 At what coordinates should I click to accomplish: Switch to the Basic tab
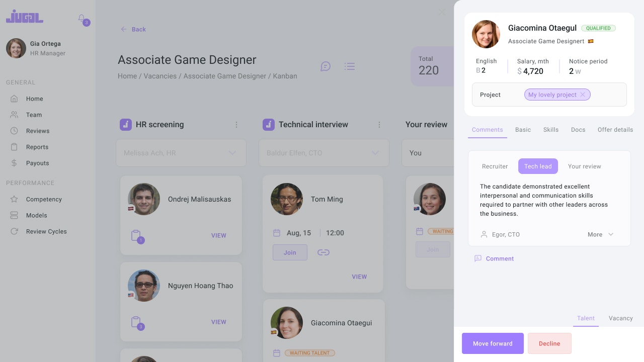(x=523, y=130)
